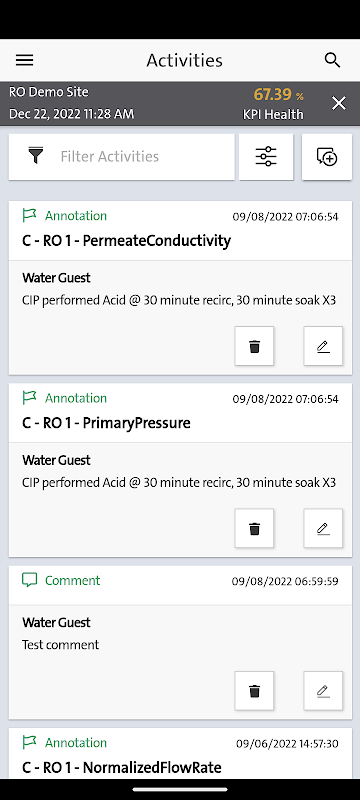The height and width of the screenshot is (800, 360).
Task: Delete the PrimaryPressure annotation
Action: [254, 528]
